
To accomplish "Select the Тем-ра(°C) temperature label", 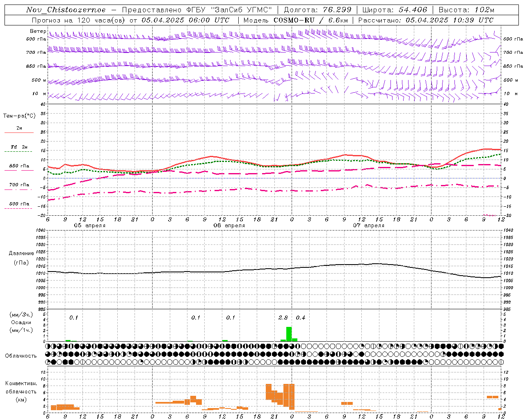I will [x=19, y=116].
